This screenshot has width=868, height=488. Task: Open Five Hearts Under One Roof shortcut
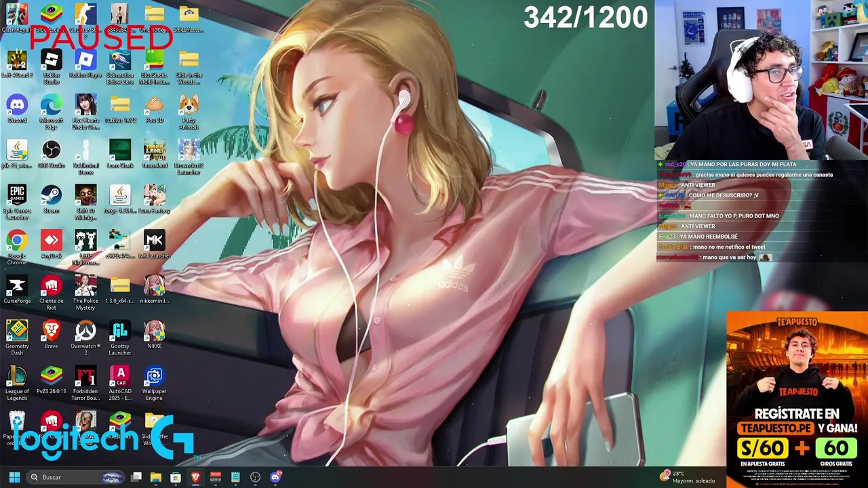[85, 112]
